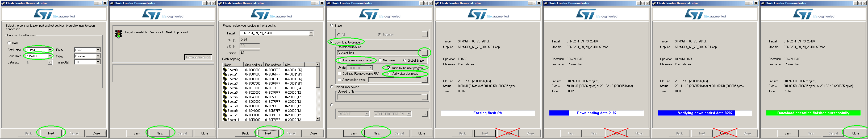This screenshot has height=139, width=868.
Task: Toggle Verify after download checkbox
Action: tap(389, 73)
